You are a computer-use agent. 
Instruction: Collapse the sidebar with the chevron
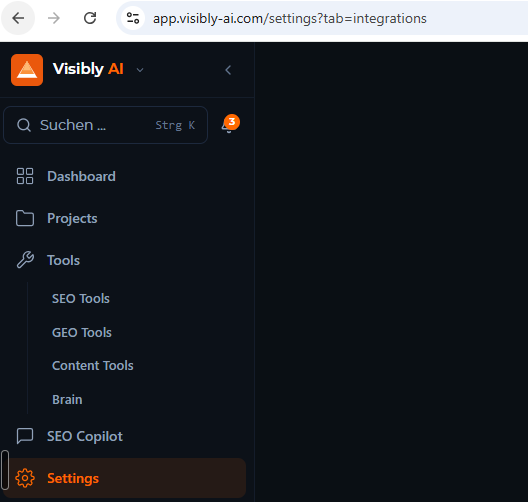coord(228,70)
